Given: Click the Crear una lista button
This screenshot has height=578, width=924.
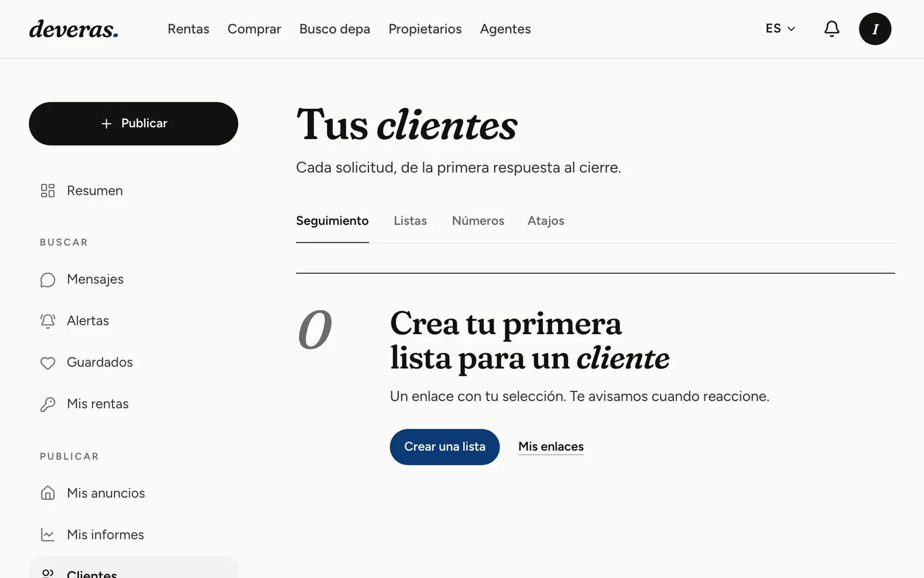Looking at the screenshot, I should pos(445,447).
